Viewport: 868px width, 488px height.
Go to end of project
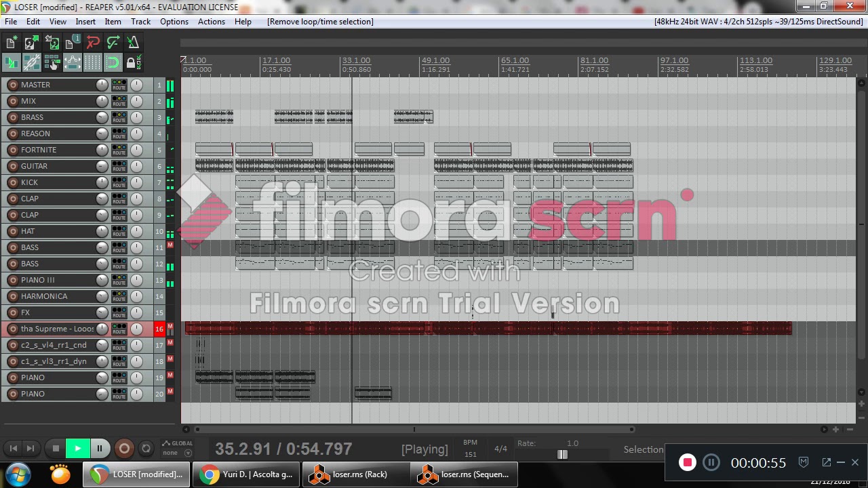coord(30,449)
